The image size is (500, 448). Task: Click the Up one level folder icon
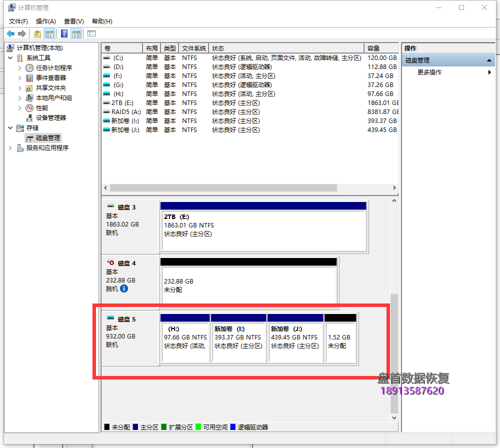pos(37,33)
